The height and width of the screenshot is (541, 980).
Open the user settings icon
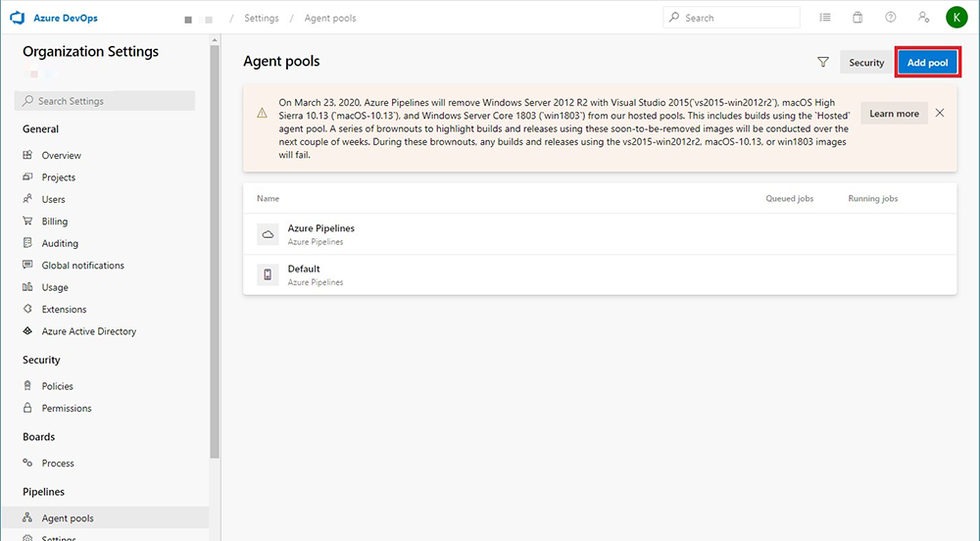(x=923, y=18)
